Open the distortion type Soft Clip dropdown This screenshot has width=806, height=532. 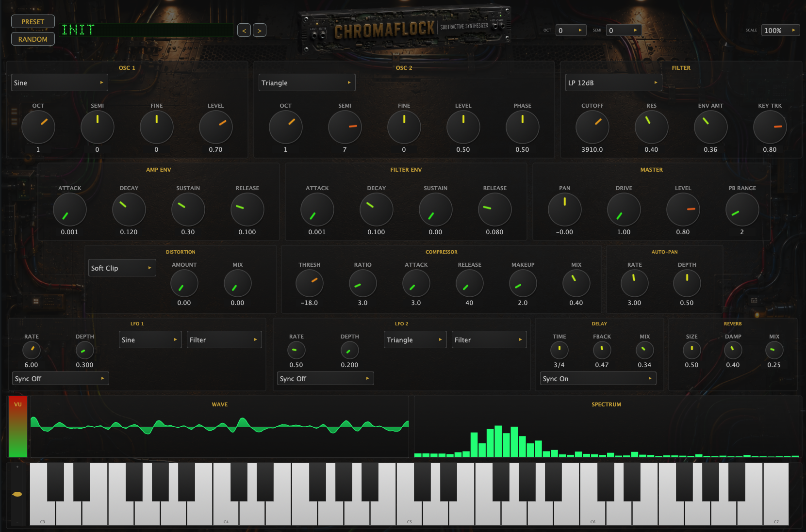pyautogui.click(x=122, y=268)
